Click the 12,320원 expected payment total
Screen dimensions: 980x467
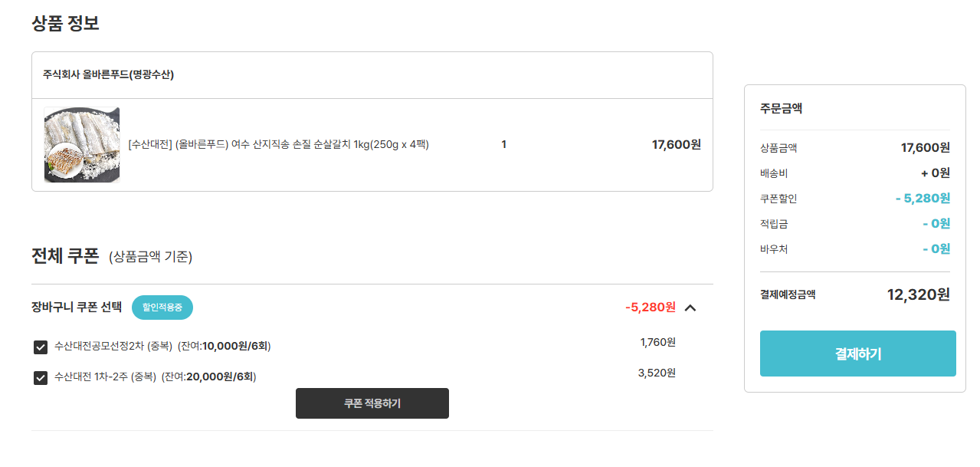[x=918, y=294]
